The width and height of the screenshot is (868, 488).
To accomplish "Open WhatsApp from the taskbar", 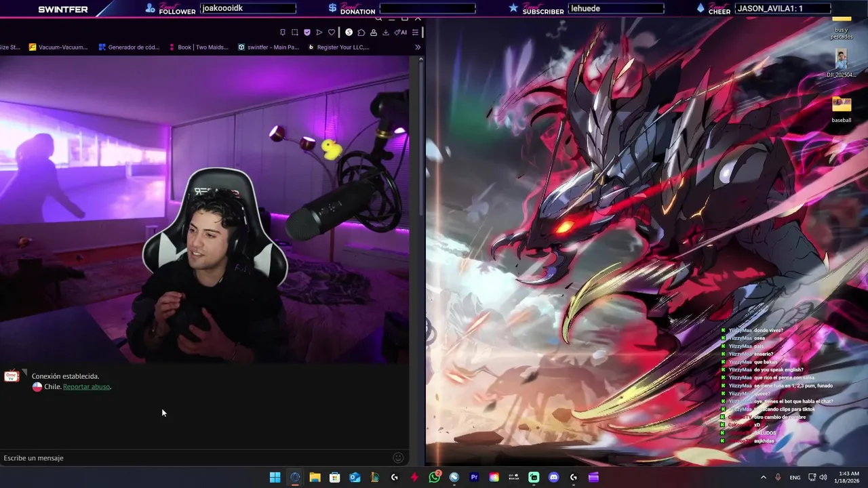I will [435, 477].
